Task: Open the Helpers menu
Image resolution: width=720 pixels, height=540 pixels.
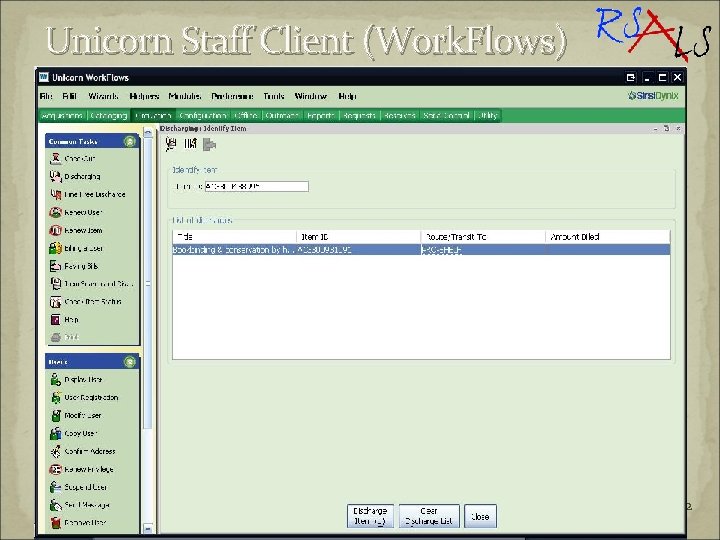Action: click(x=144, y=96)
